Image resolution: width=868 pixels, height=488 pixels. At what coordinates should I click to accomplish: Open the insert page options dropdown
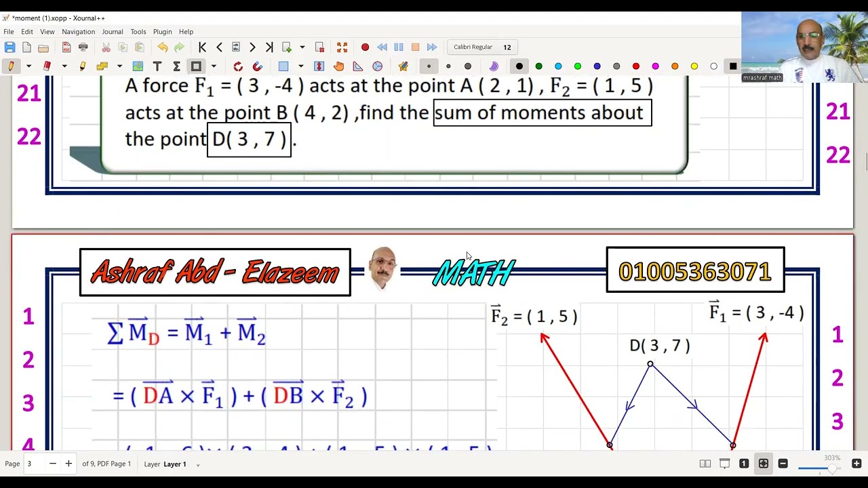tap(302, 47)
